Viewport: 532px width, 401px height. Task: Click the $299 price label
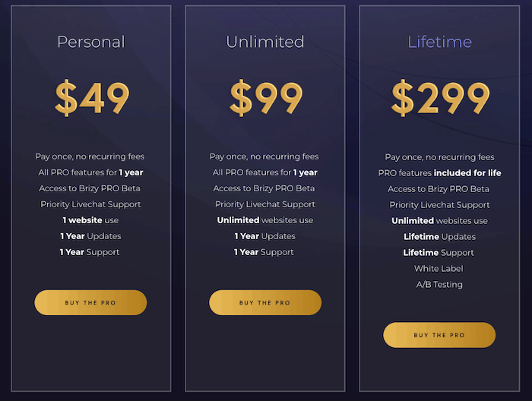(440, 98)
